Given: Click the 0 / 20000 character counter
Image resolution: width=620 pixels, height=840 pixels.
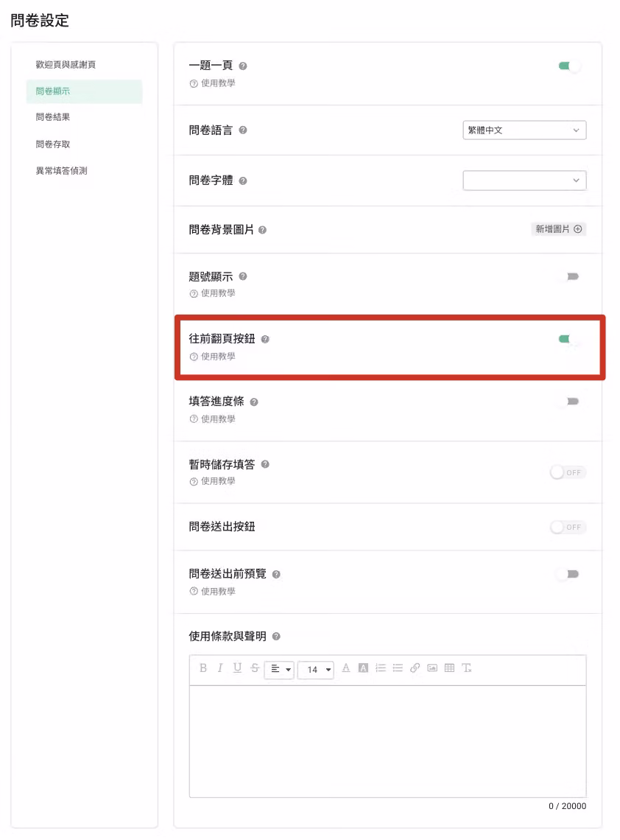Looking at the screenshot, I should point(568,806).
